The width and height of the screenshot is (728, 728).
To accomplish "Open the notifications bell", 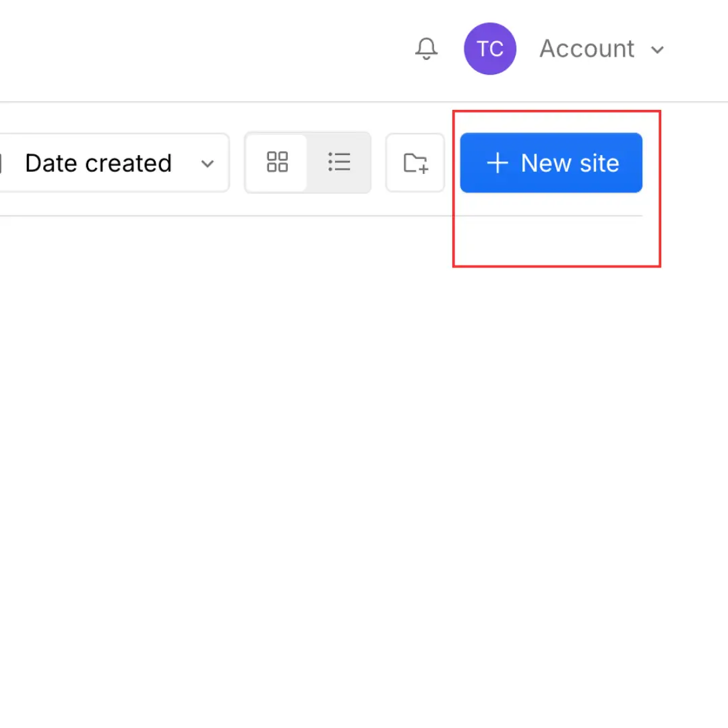I will (x=426, y=49).
